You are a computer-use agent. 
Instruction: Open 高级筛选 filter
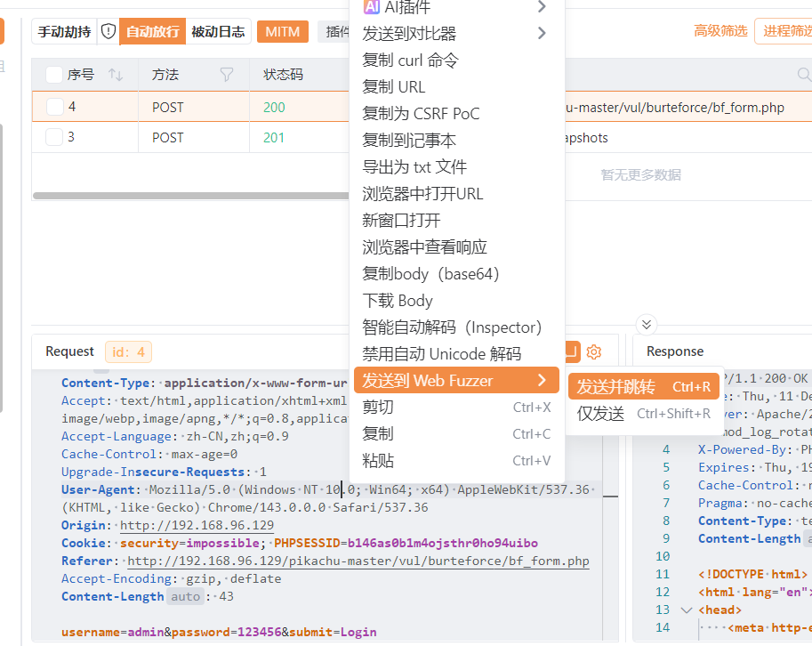click(720, 31)
